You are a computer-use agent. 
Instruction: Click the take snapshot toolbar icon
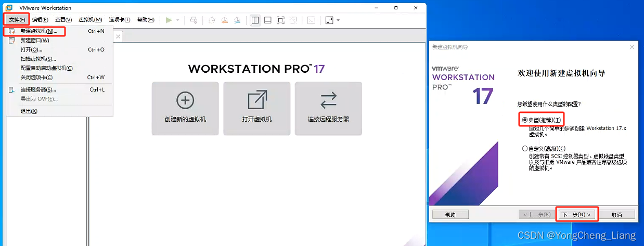[x=212, y=20]
